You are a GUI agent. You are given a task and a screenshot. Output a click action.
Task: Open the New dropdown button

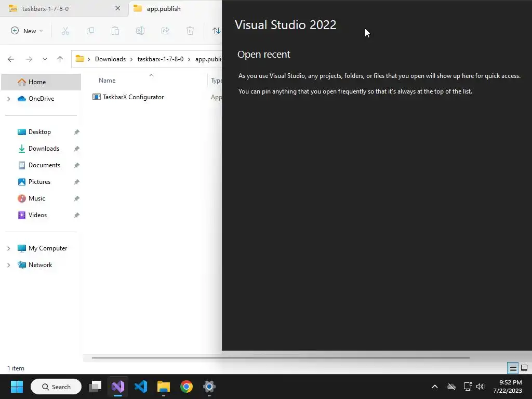(27, 31)
